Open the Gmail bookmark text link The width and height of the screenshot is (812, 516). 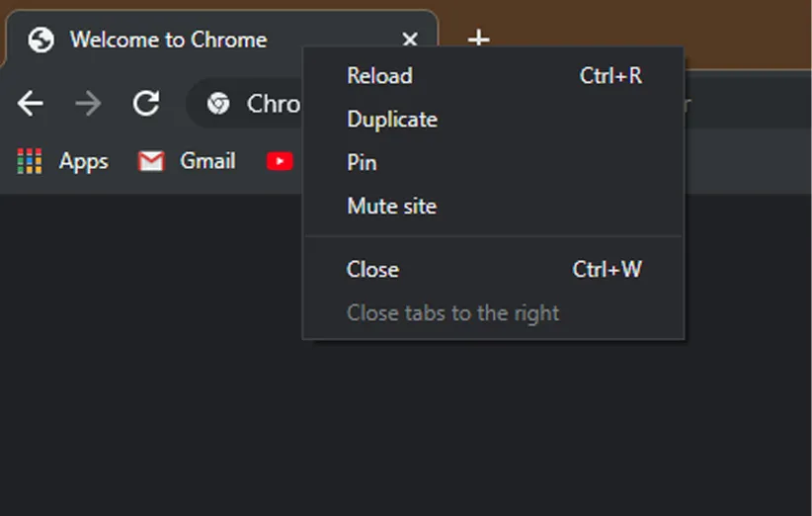click(x=207, y=161)
